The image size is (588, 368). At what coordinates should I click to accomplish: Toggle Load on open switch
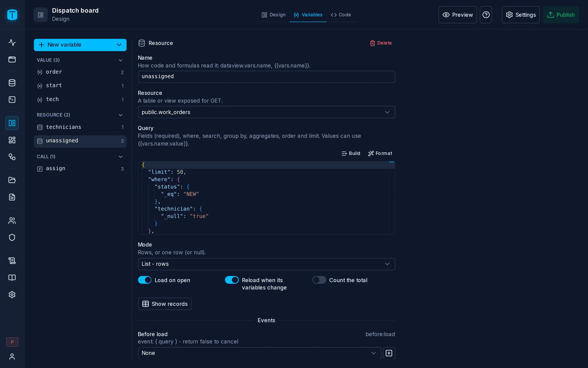click(145, 280)
